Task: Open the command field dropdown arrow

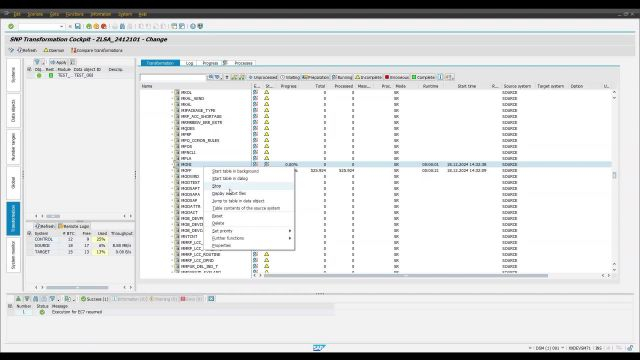Action: (62, 26)
